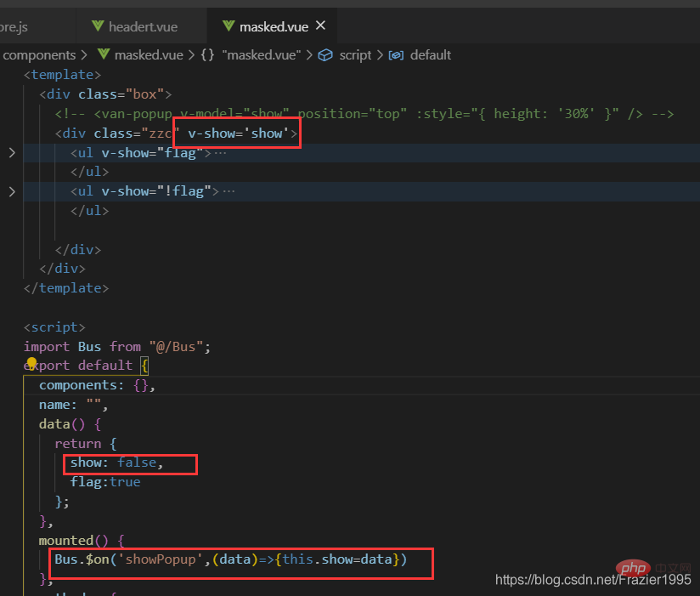
Task: Click the <script> opening tag
Action: point(54,327)
